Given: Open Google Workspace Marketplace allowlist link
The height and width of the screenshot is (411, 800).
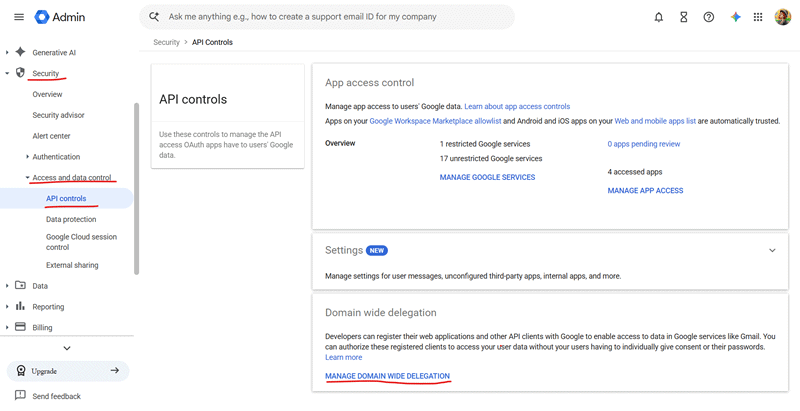Looking at the screenshot, I should (435, 121).
